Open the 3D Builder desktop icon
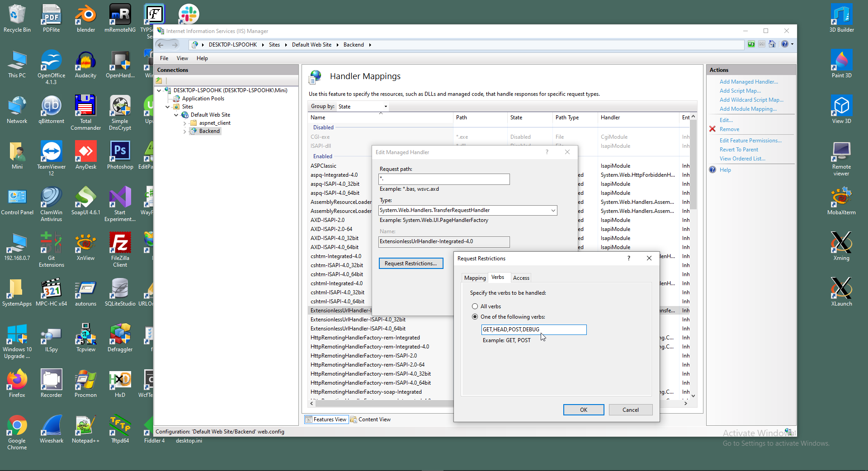868x471 pixels. pyautogui.click(x=841, y=19)
